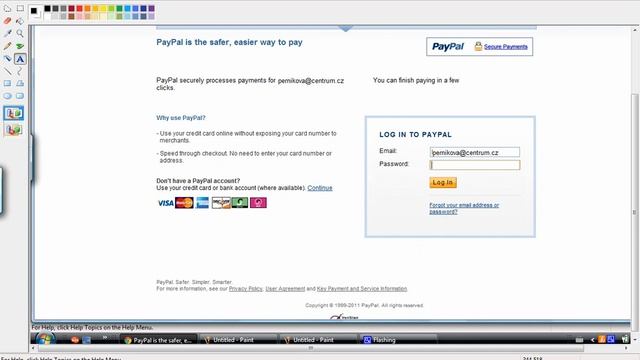Select the Curve tool
640x360 pixels.
coord(20,71)
